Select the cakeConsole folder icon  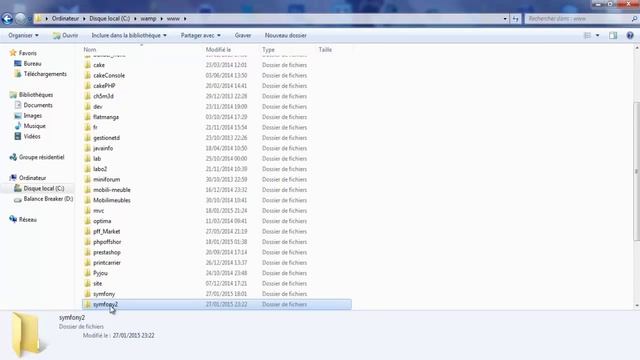pyautogui.click(x=87, y=76)
